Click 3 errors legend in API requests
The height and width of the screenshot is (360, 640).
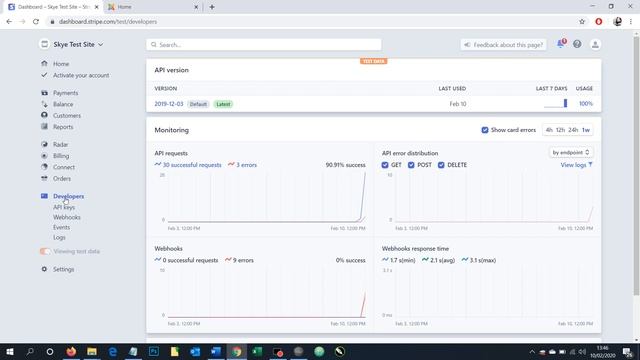pyautogui.click(x=242, y=165)
